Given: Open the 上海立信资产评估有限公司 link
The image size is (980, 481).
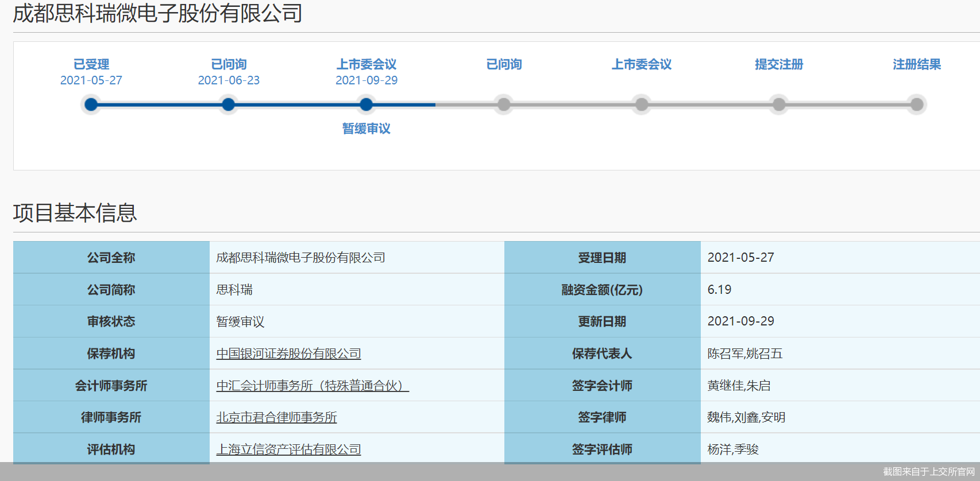Looking at the screenshot, I should click(288, 449).
